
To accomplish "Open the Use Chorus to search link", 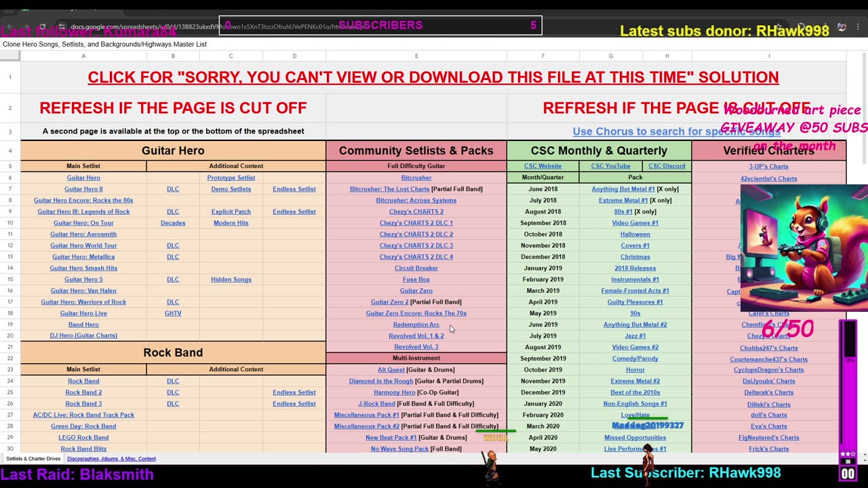I will click(676, 131).
